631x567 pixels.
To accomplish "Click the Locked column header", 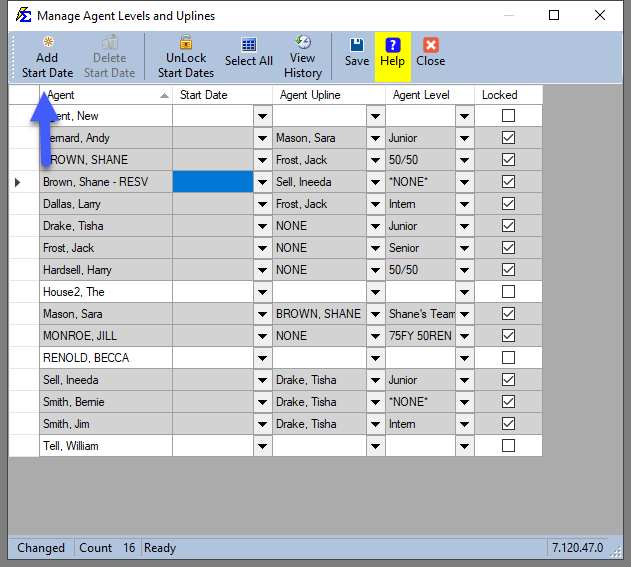I will click(x=500, y=95).
